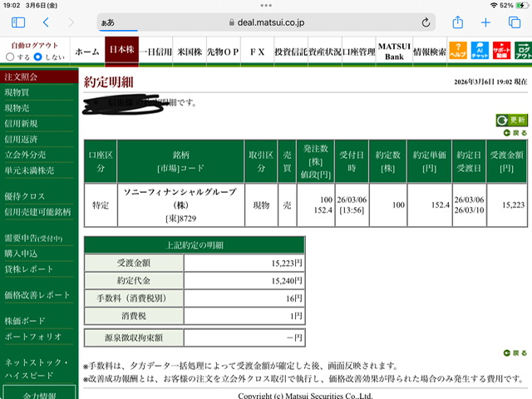The height and width of the screenshot is (399, 532).
Task: Select 貸株レポート in the sidebar
Action: [29, 269]
